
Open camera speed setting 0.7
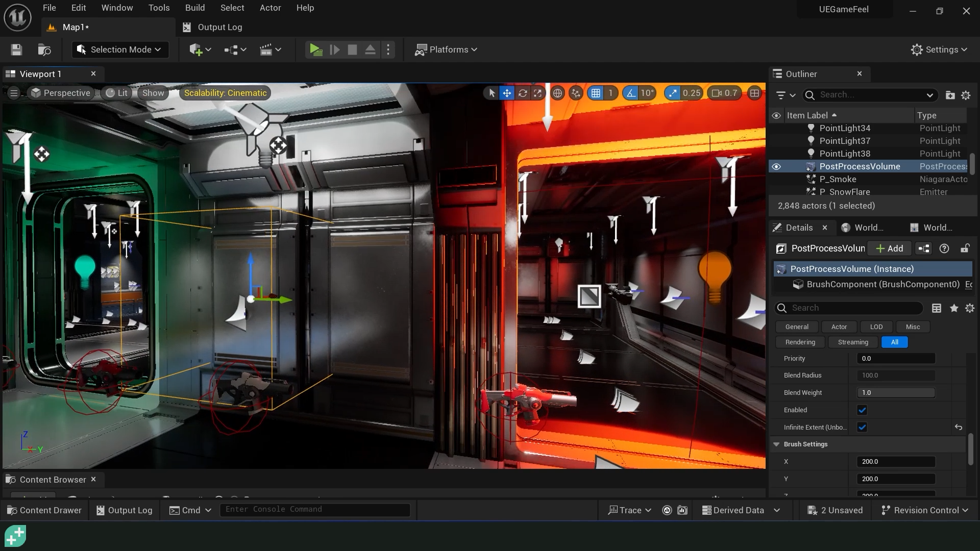coord(724,93)
